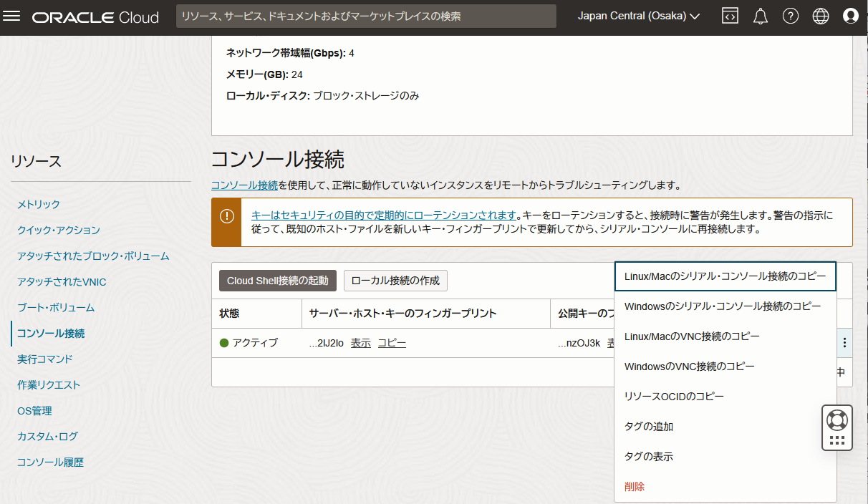868x504 pixels.
Task: Open the help question mark icon
Action: (791, 16)
